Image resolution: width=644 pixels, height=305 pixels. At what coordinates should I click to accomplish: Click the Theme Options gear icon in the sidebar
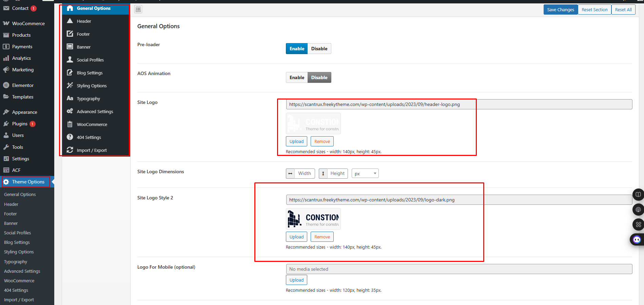6,182
